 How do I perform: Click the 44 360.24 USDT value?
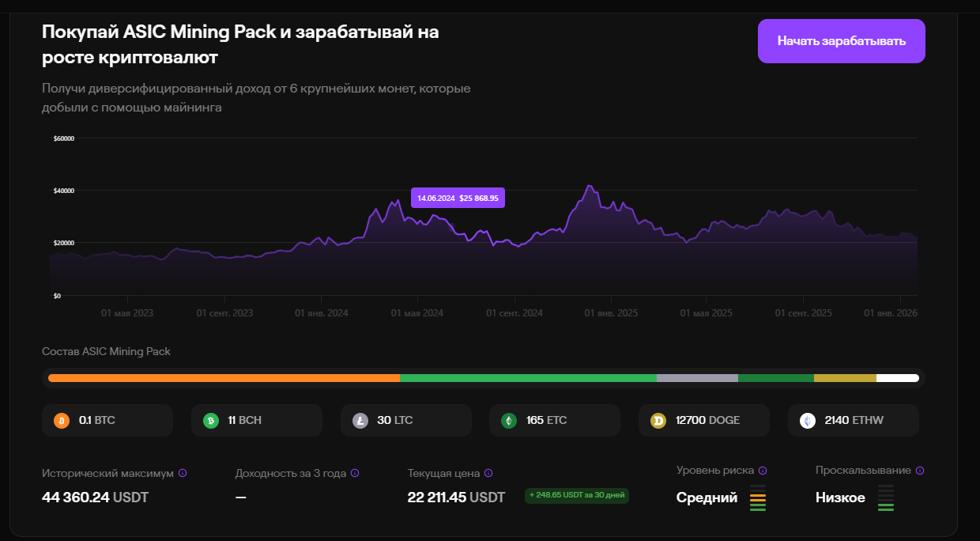95,497
